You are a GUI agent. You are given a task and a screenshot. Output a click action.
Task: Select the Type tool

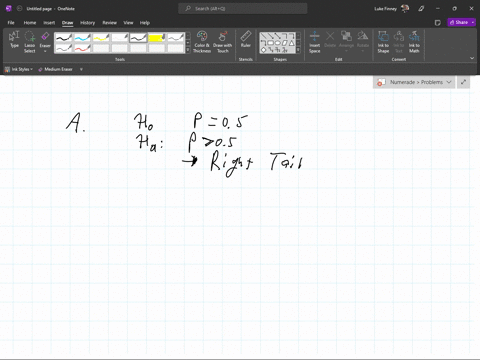click(14, 40)
